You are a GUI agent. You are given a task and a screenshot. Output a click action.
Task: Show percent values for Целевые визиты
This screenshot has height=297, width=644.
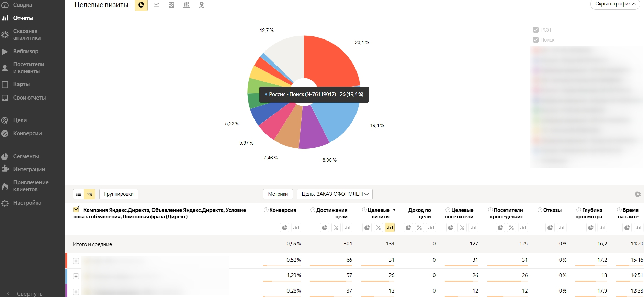pyautogui.click(x=378, y=227)
